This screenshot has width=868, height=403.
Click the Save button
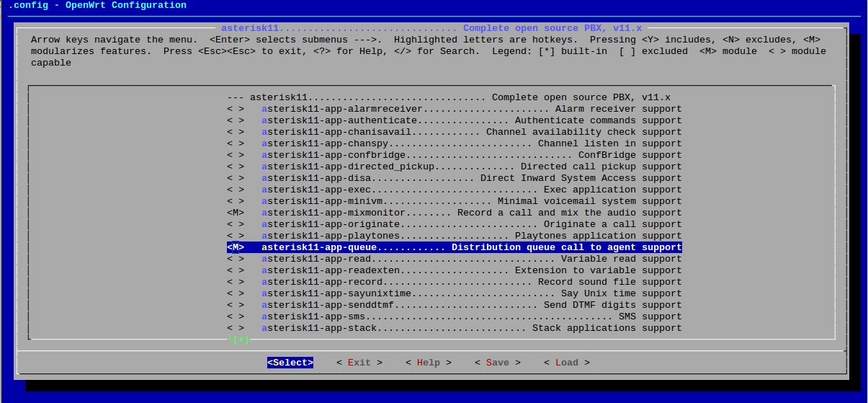pyautogui.click(x=498, y=363)
